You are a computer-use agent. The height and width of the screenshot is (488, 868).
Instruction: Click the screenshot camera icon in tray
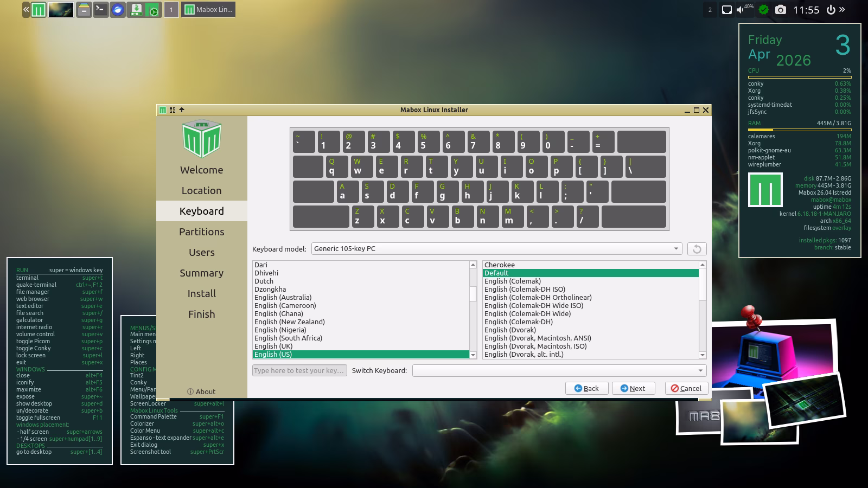[x=781, y=9]
